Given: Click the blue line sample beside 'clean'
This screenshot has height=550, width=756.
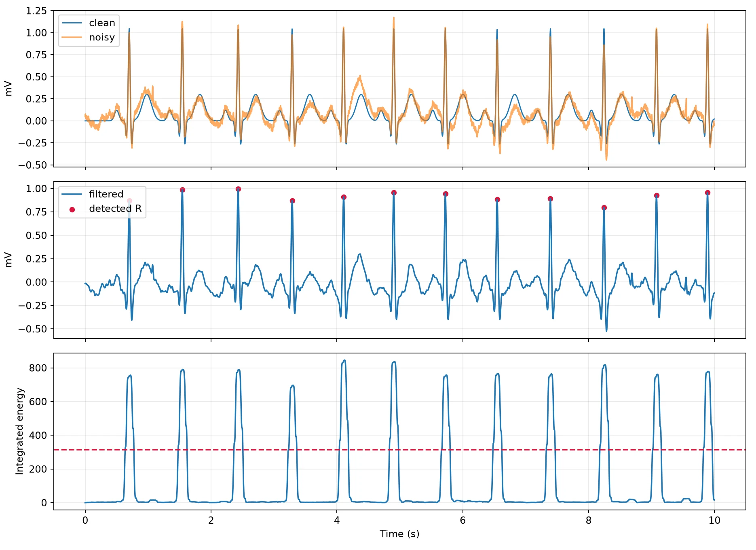Looking at the screenshot, I should click(x=72, y=23).
